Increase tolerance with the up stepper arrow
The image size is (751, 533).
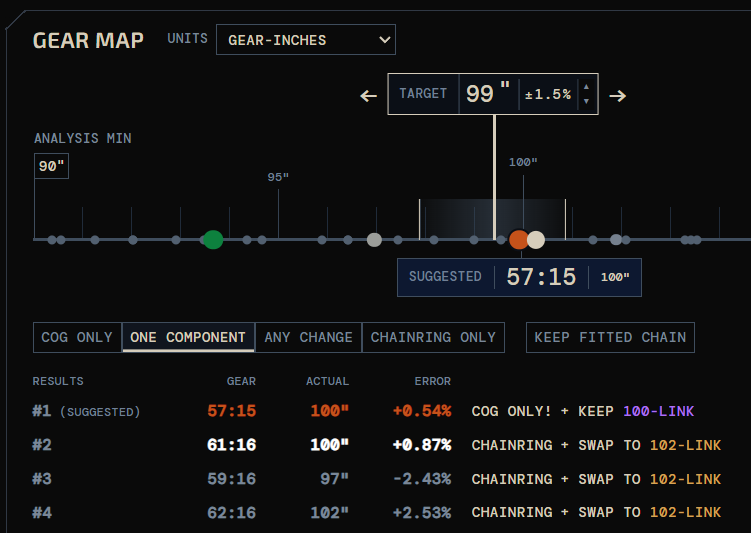(586, 87)
